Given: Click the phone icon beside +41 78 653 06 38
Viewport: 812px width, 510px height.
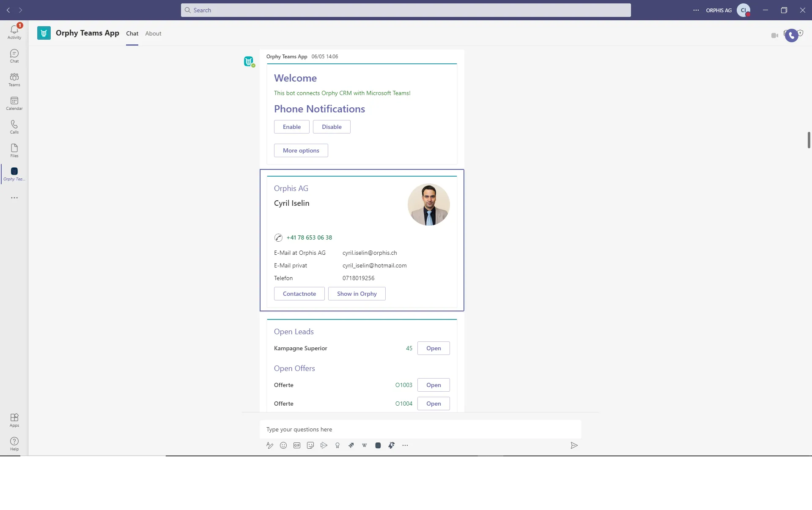Looking at the screenshot, I should tap(278, 238).
